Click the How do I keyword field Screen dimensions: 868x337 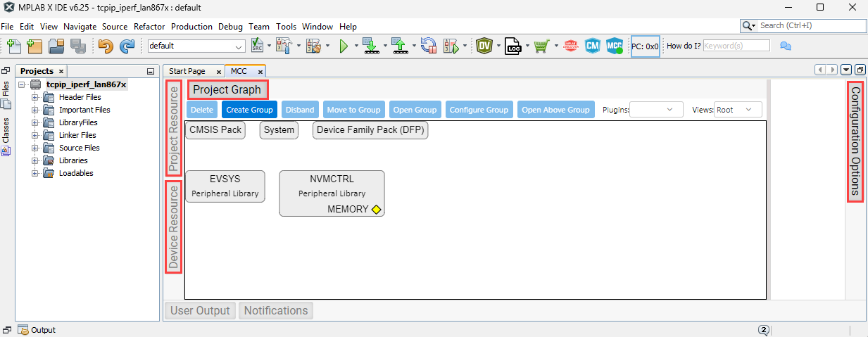coord(736,46)
